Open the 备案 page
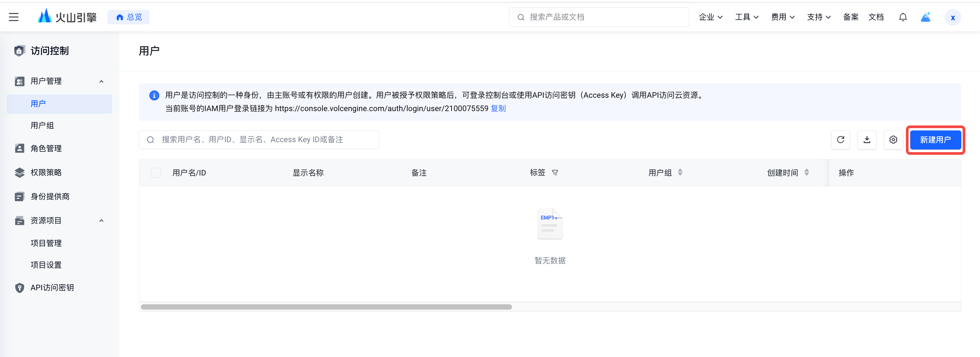The width and height of the screenshot is (980, 357). click(x=850, y=17)
